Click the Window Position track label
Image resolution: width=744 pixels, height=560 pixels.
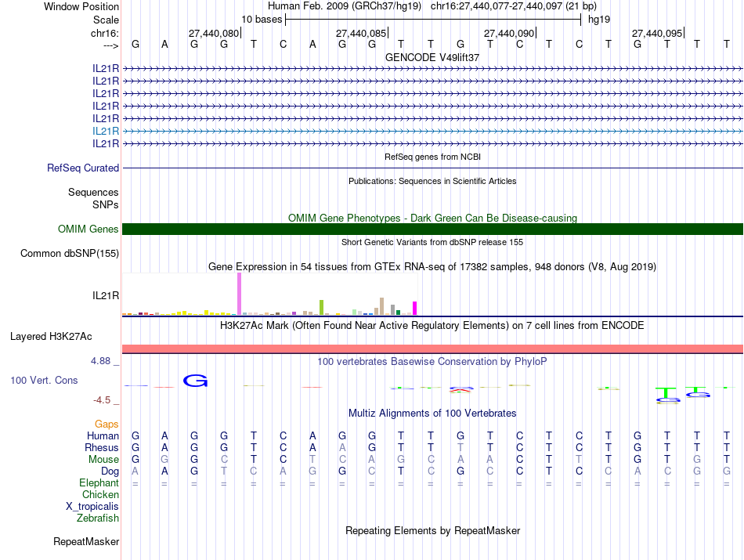click(81, 6)
